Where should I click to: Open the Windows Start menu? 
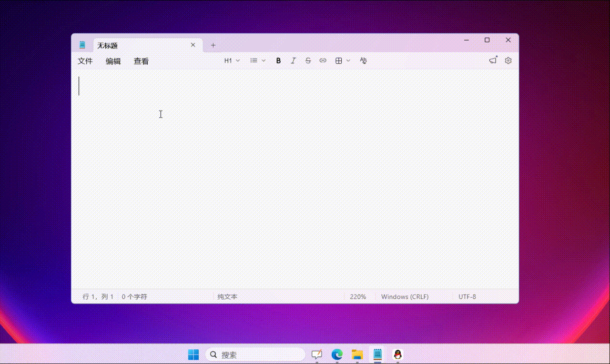(x=193, y=354)
